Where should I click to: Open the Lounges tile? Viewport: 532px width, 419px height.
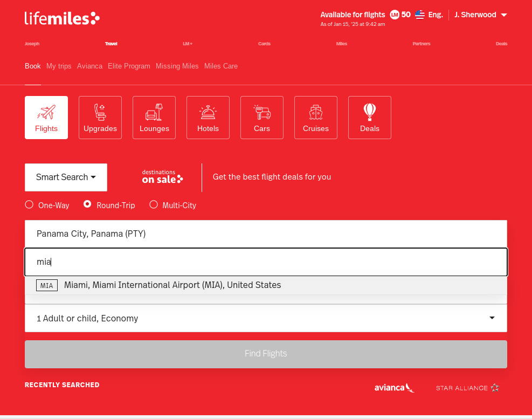154,118
